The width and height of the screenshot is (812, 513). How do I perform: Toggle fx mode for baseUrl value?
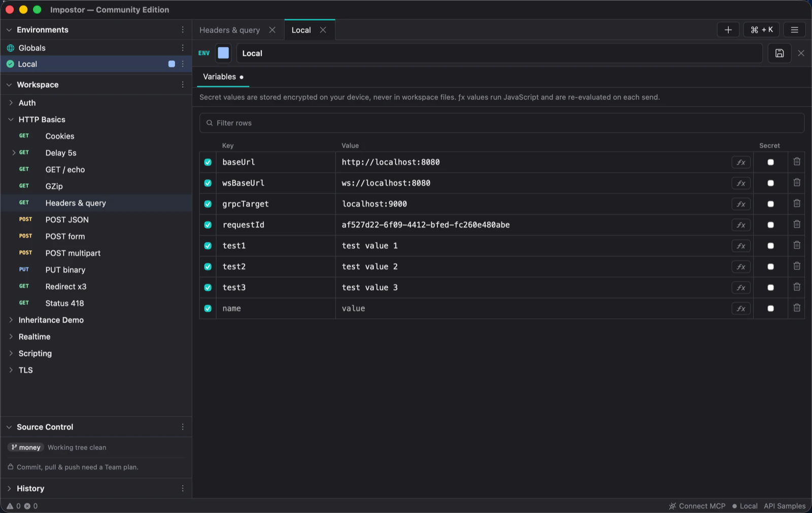tap(741, 162)
